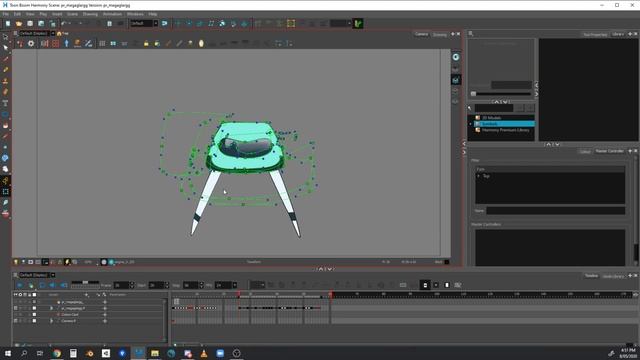Click the music note sound icon in toolbar
This screenshot has height=360, width=640.
click(x=211, y=24)
